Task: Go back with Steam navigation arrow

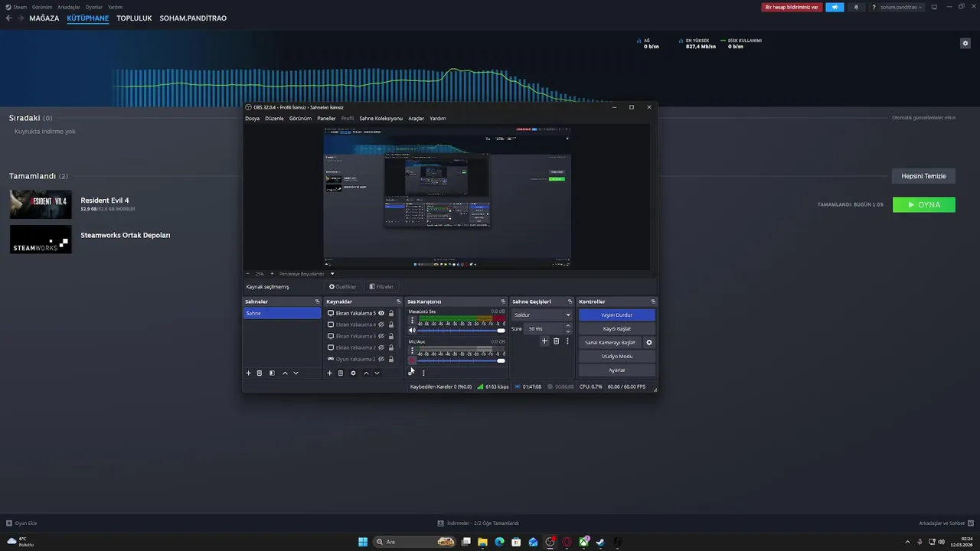Action: 9,18
